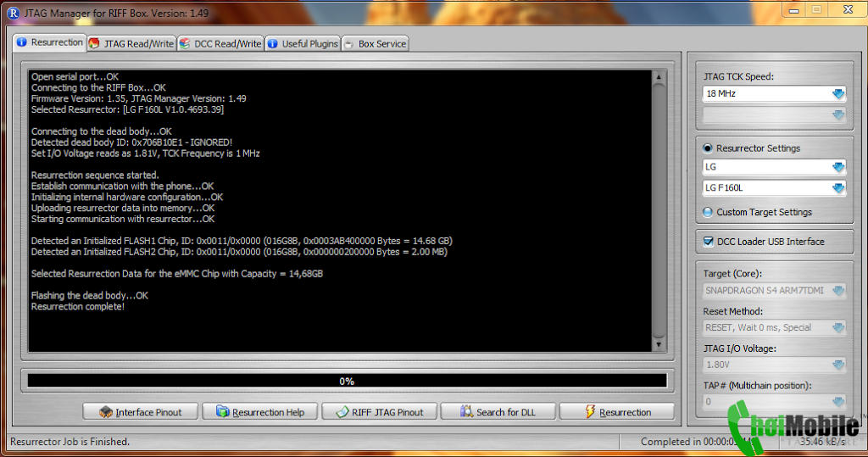This screenshot has width=868, height=457.
Task: Click the RIFF Box app icon in title bar
Action: point(14,13)
